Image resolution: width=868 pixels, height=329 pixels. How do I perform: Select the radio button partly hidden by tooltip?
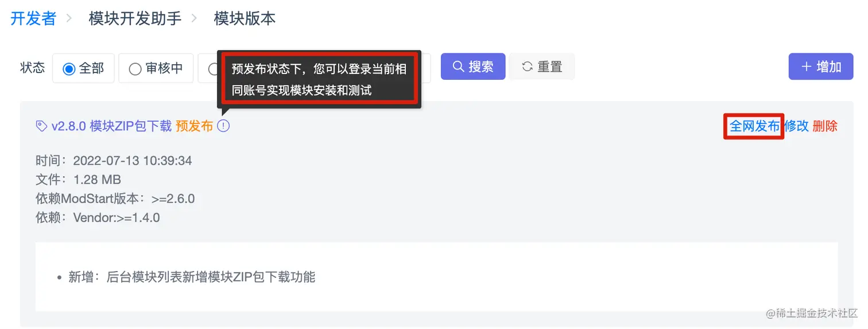pyautogui.click(x=213, y=69)
